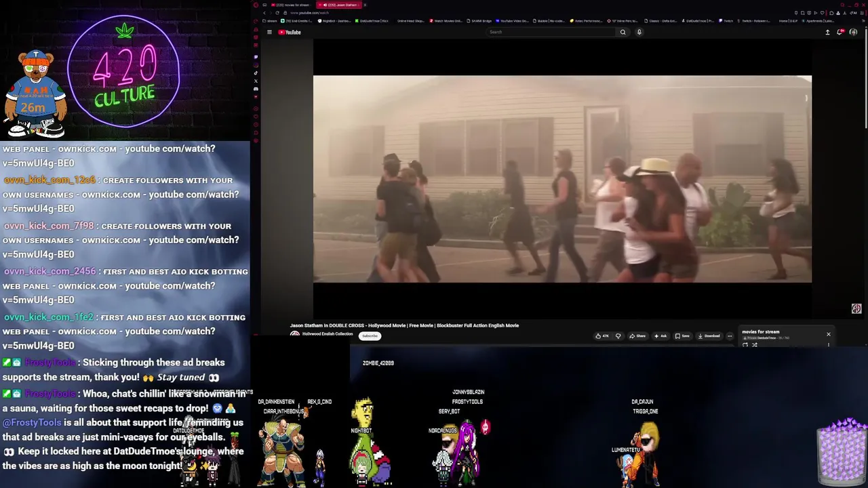Switch to the movies for stream tab
The height and width of the screenshot is (488, 868).
click(x=290, y=5)
